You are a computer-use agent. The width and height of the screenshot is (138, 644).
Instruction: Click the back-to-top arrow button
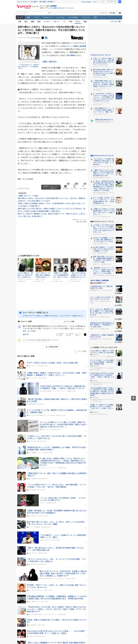133,398
